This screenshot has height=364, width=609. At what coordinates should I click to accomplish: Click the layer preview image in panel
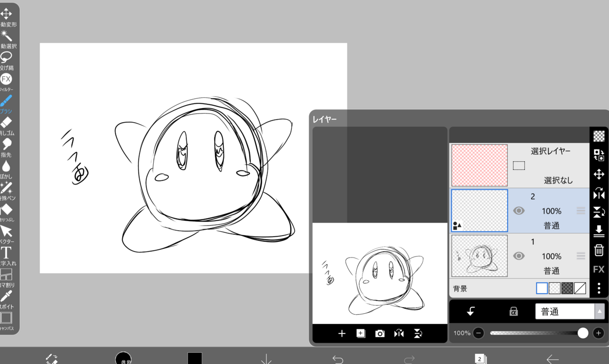380,273
